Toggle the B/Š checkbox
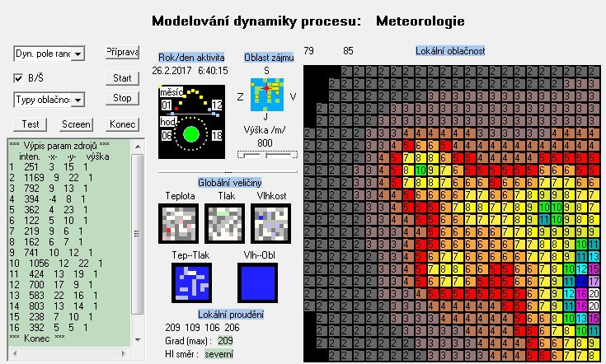 pyautogui.click(x=19, y=78)
